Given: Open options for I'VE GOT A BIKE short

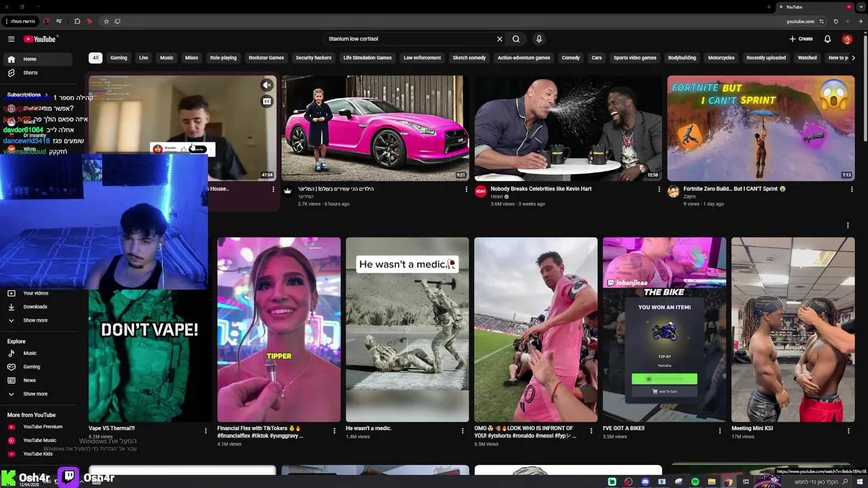Looking at the screenshot, I should click(719, 430).
